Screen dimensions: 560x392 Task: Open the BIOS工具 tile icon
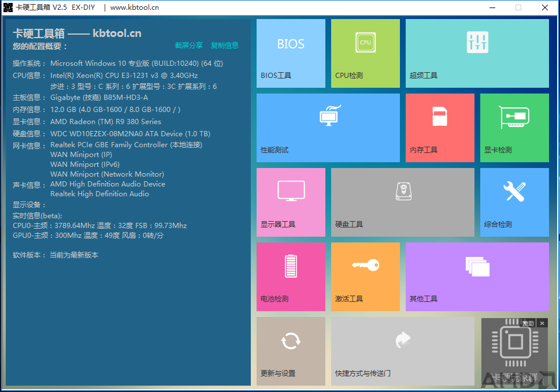291,44
